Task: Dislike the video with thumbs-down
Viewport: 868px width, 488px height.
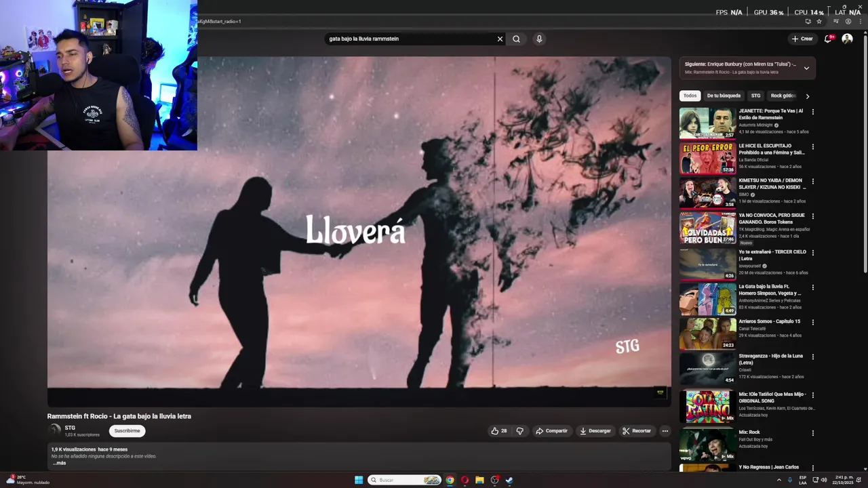Action: pos(519,430)
